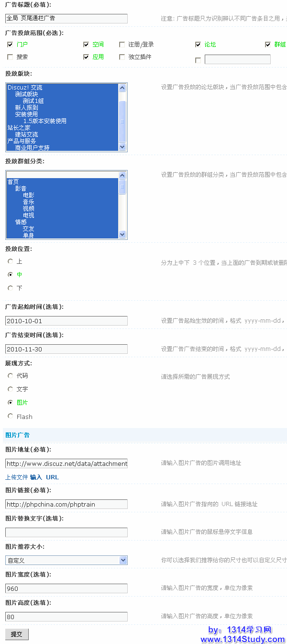Toggle the 论坛 checkbox
This screenshot has height=644, width=287.
(x=198, y=45)
